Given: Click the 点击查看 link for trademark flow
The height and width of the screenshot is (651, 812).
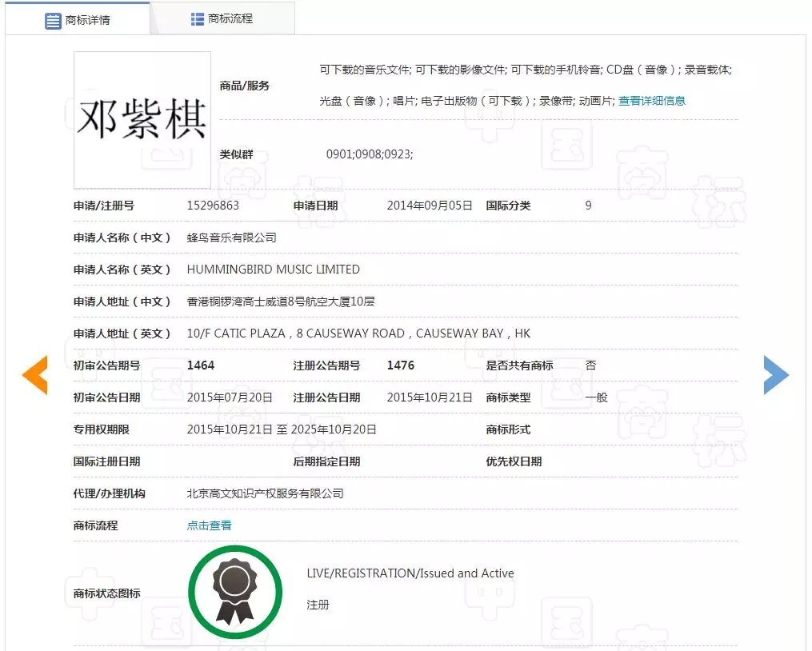Looking at the screenshot, I should (x=209, y=525).
